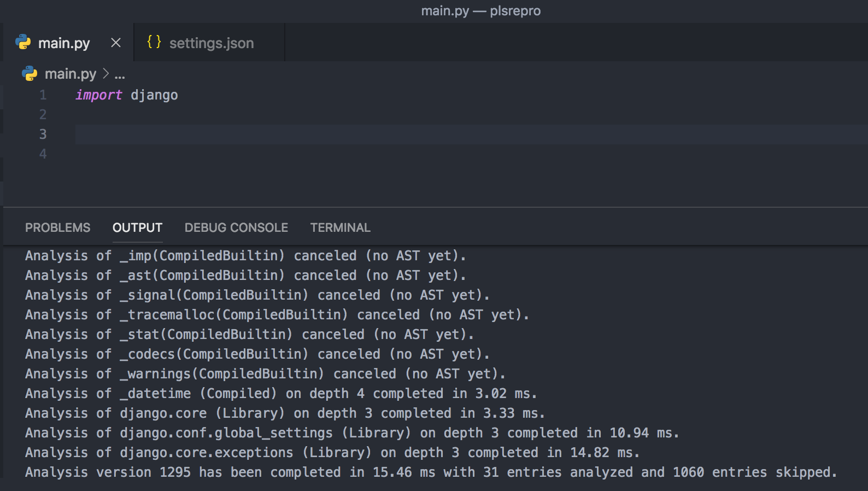Click line number 4 in the gutter
Viewport: 868px width, 491px height.
[x=43, y=154]
